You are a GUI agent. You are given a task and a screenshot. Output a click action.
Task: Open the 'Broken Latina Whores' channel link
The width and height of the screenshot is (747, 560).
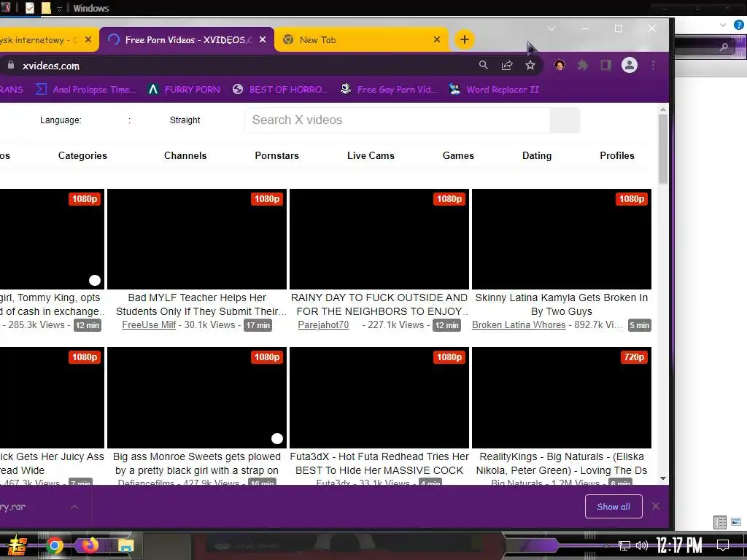tap(519, 324)
